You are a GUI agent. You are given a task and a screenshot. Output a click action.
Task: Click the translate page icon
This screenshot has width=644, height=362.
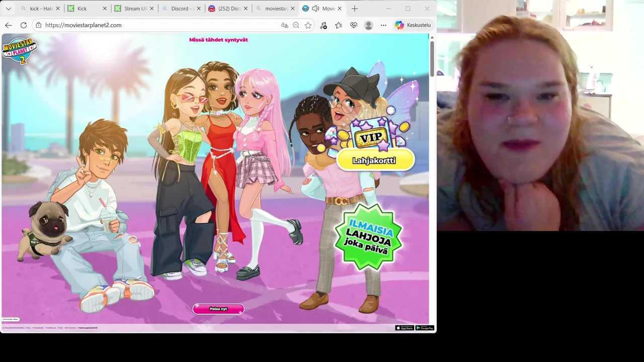coord(284,25)
